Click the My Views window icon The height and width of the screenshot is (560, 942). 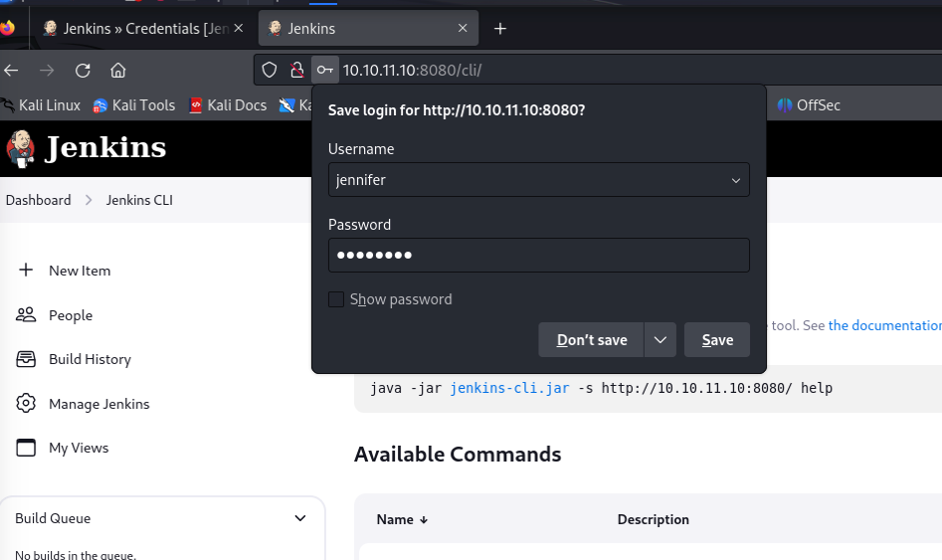coord(26,448)
